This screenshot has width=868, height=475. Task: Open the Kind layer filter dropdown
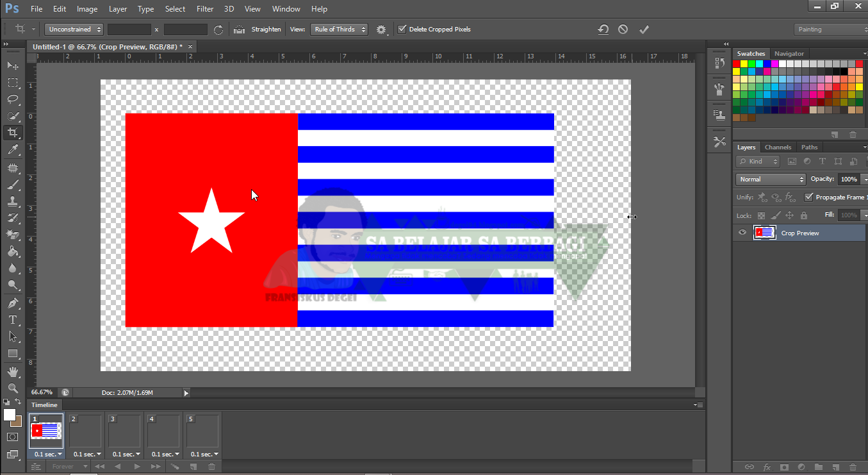pyautogui.click(x=758, y=162)
